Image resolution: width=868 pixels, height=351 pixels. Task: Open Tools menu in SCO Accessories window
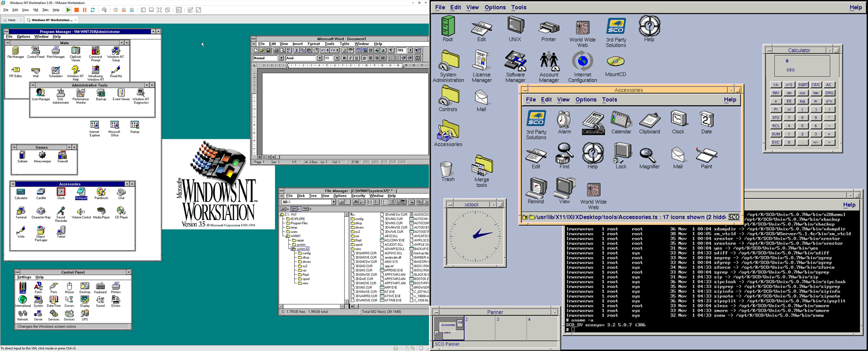(609, 100)
